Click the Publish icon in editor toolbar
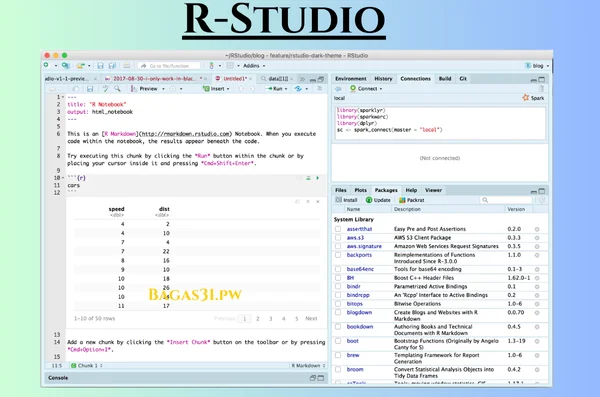 [298, 89]
